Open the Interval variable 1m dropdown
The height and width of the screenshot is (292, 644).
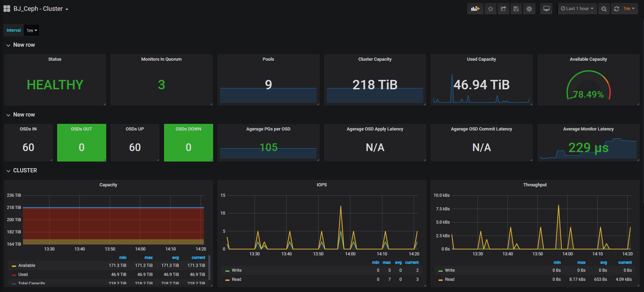point(32,30)
